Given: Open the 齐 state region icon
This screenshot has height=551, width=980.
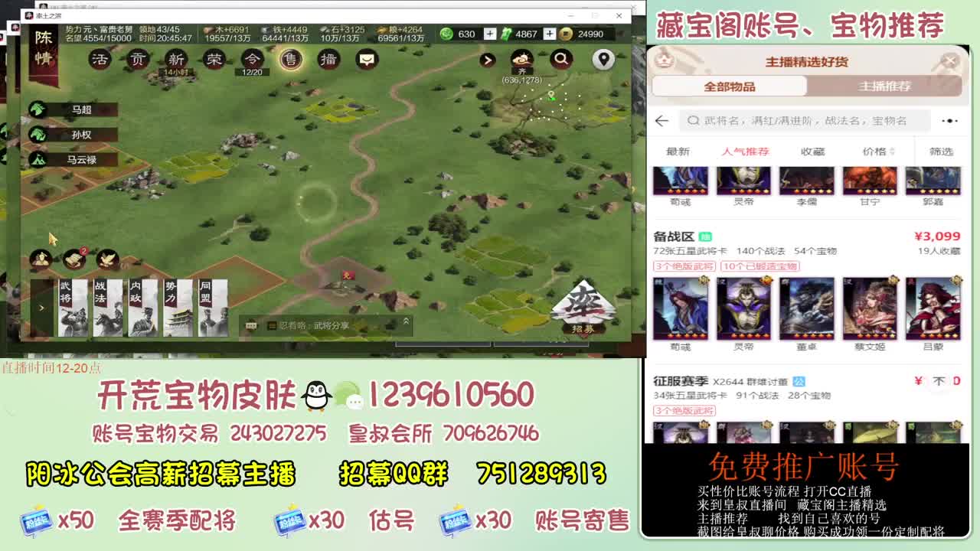Looking at the screenshot, I should pos(522,59).
